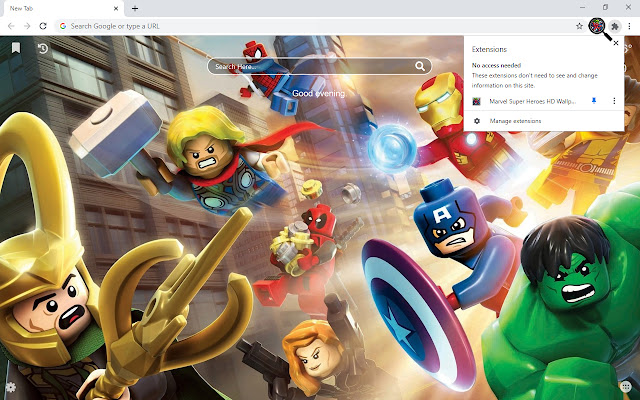Go back with the browser back arrow
The width and height of the screenshot is (640, 400).
pos(11,26)
